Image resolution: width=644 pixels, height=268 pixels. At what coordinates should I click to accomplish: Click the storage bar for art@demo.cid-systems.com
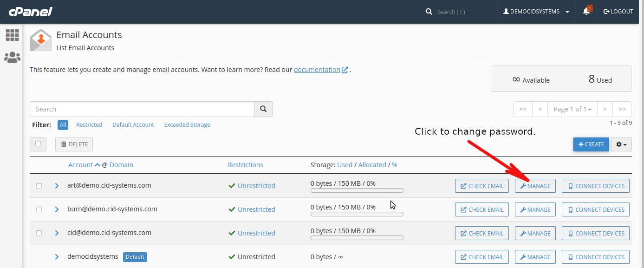point(357,190)
